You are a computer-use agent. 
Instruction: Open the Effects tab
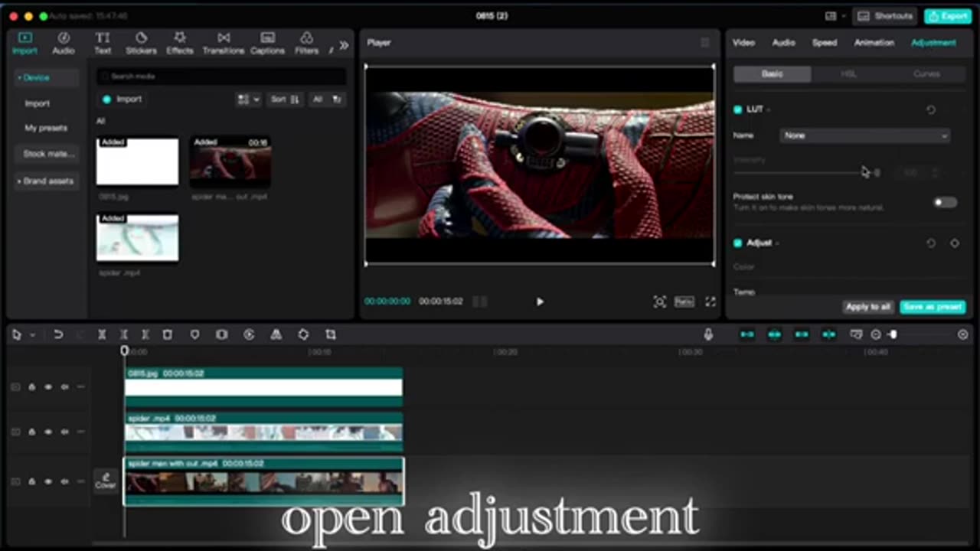tap(180, 43)
